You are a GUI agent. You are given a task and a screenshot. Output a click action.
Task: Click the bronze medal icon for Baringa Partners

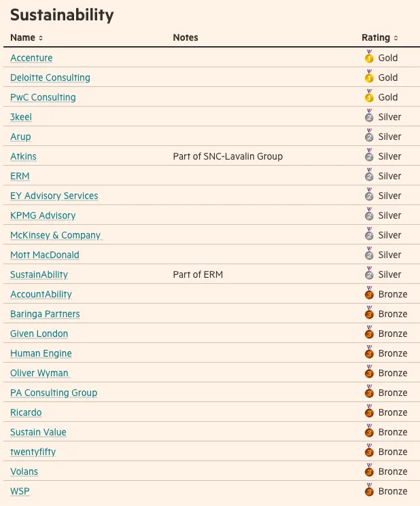click(369, 312)
